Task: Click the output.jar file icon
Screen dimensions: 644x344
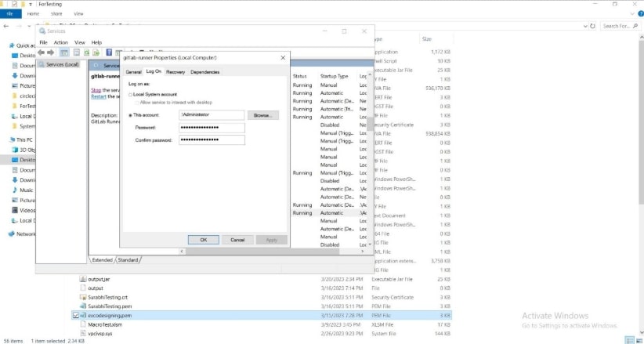Action: coord(83,279)
